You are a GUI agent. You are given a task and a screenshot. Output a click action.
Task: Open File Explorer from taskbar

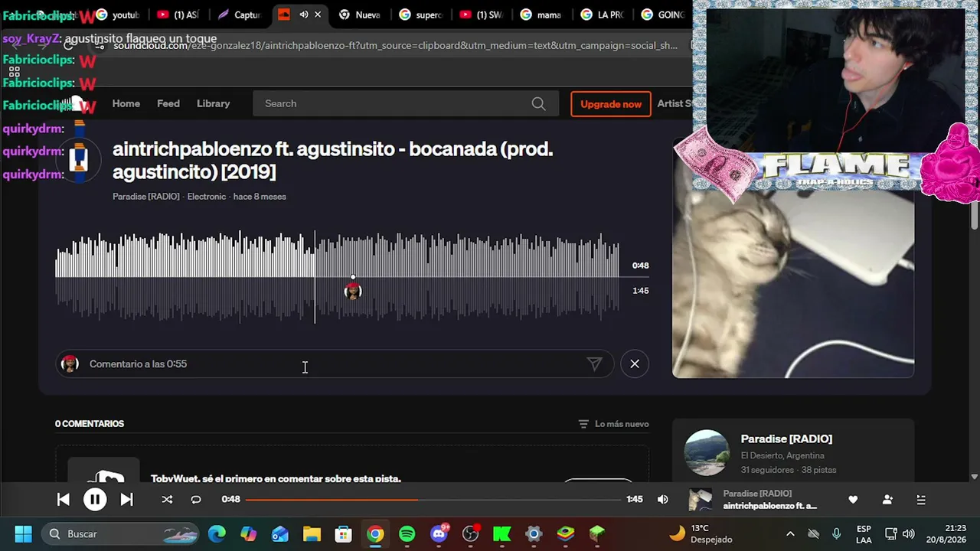[312, 533]
